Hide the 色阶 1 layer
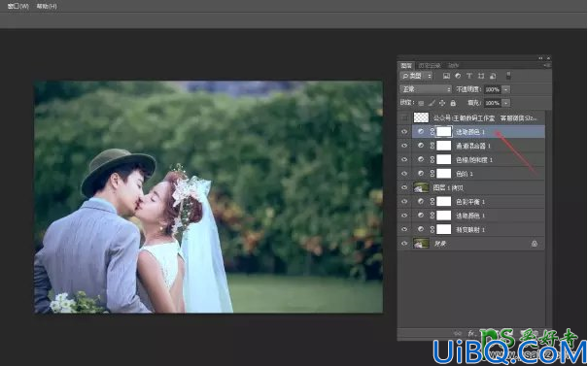The image size is (588, 366). (404, 174)
